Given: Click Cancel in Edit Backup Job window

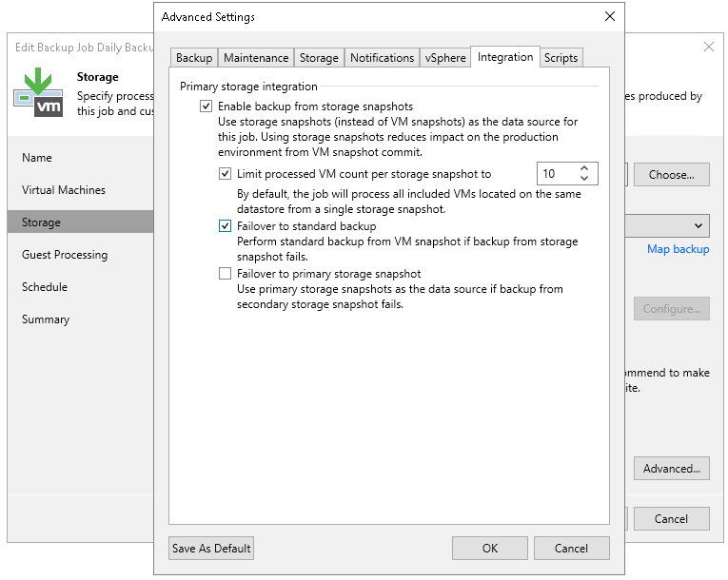Looking at the screenshot, I should (x=672, y=519).
